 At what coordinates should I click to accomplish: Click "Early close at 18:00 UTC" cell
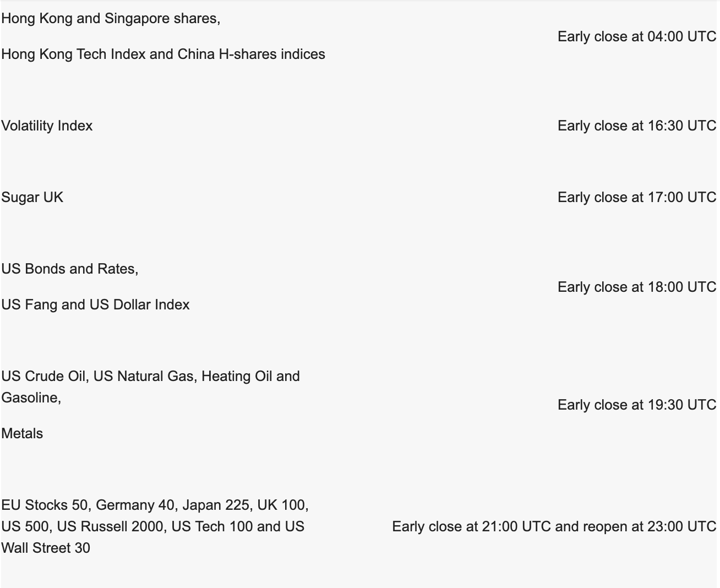[636, 287]
